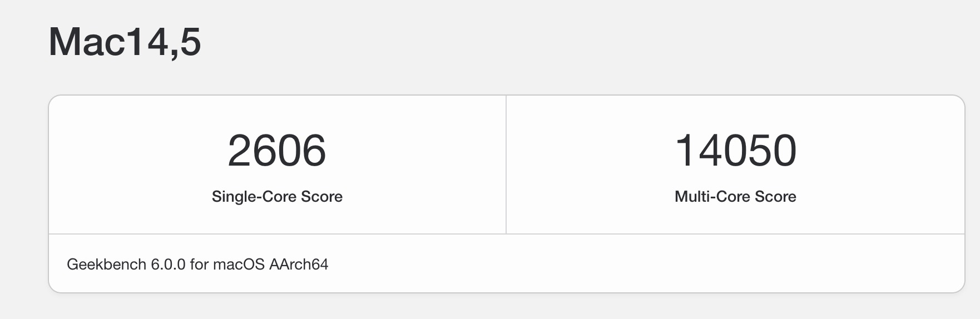
Task: Click the Mac14,5 page heading
Action: [x=125, y=42]
